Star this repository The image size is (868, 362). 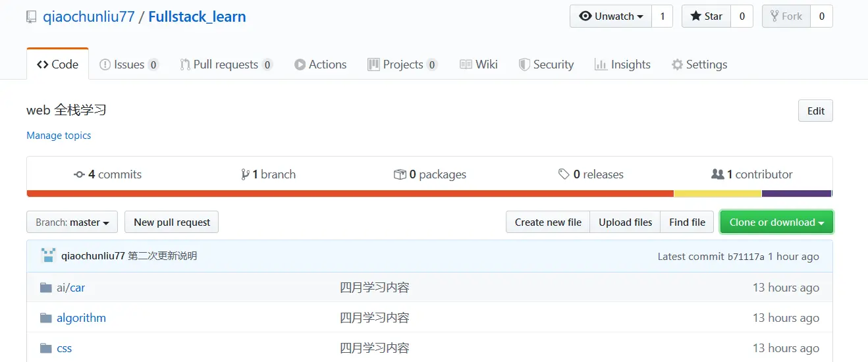(706, 16)
